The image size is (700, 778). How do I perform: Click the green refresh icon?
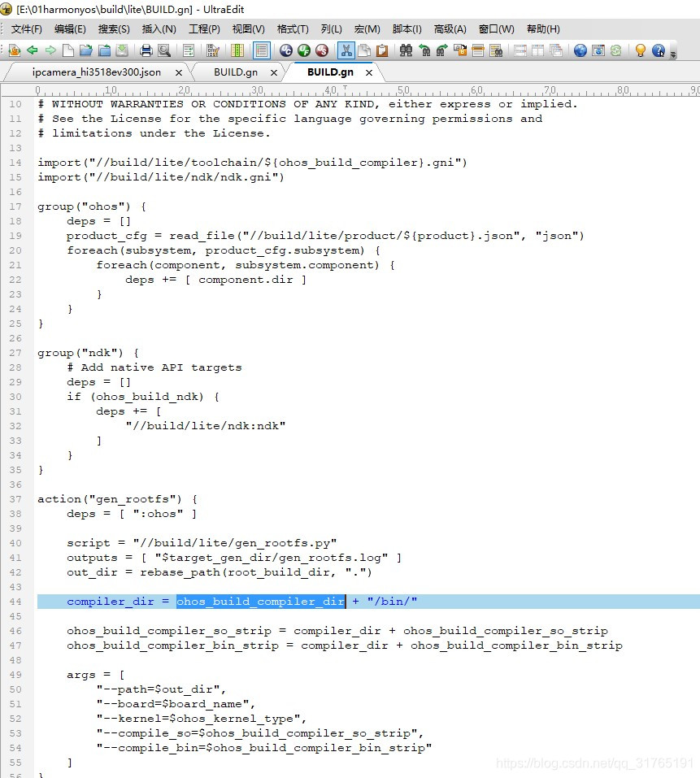coord(616,50)
